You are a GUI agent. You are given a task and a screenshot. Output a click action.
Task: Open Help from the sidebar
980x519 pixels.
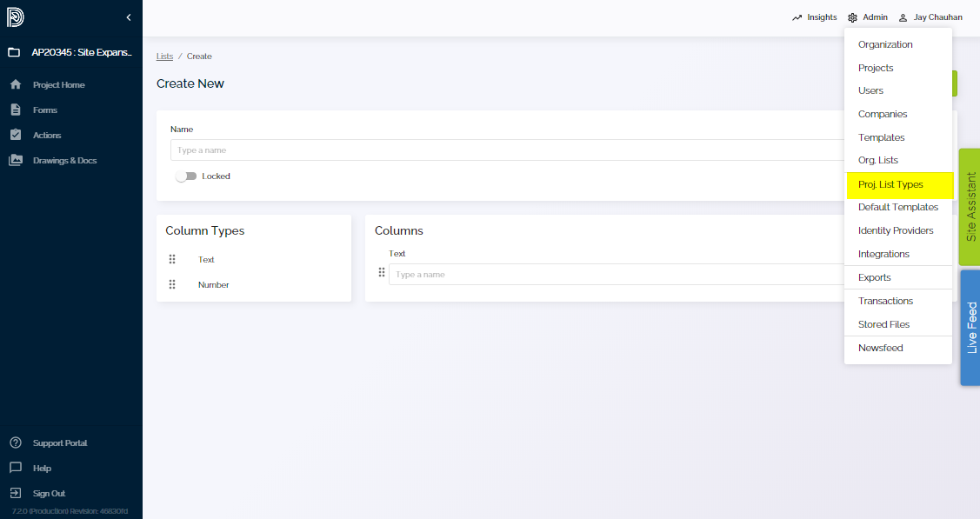(x=41, y=468)
